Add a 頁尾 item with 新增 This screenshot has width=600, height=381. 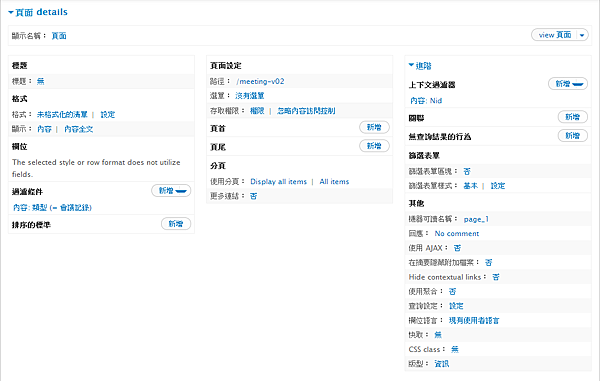374,146
